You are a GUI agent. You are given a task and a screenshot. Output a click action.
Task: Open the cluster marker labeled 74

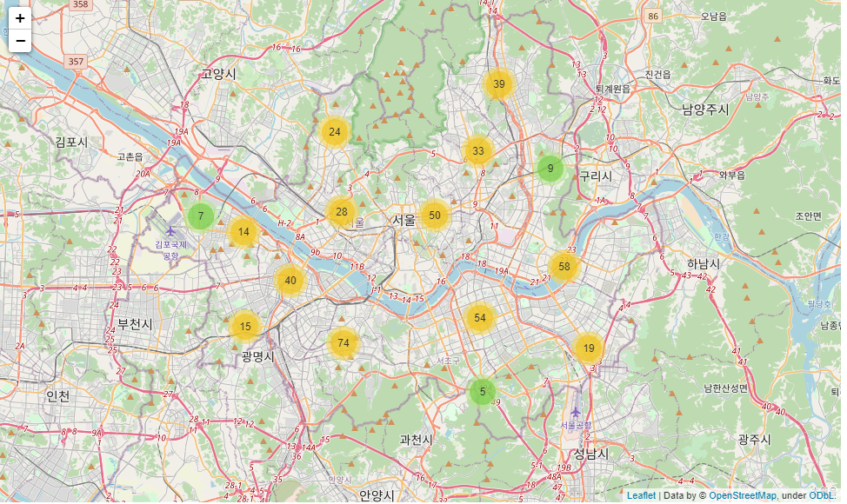point(343,342)
